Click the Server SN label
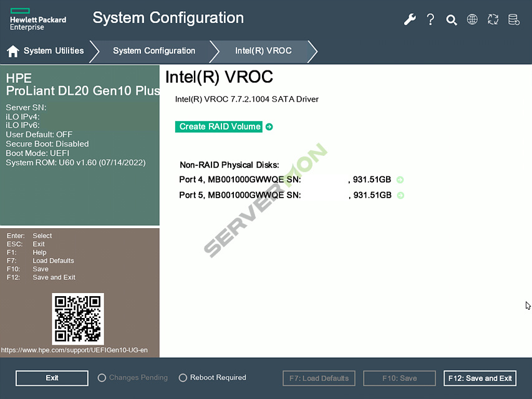The image size is (532, 399). 26,108
